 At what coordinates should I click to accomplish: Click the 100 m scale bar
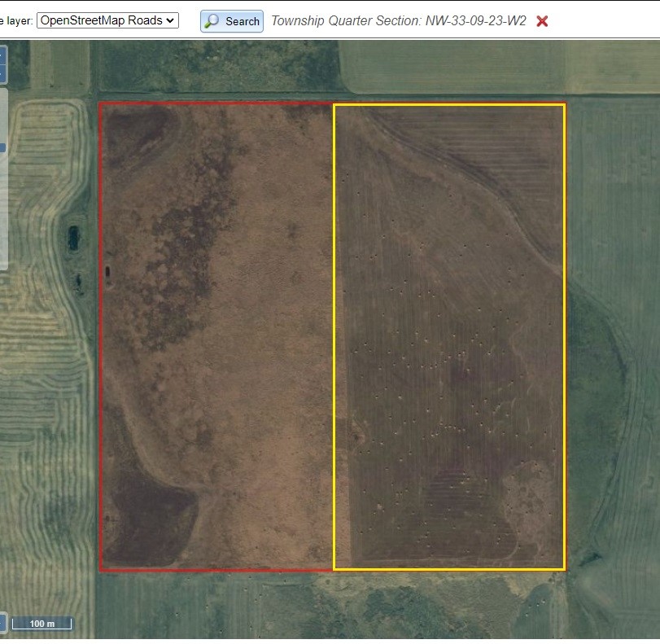tap(42, 624)
